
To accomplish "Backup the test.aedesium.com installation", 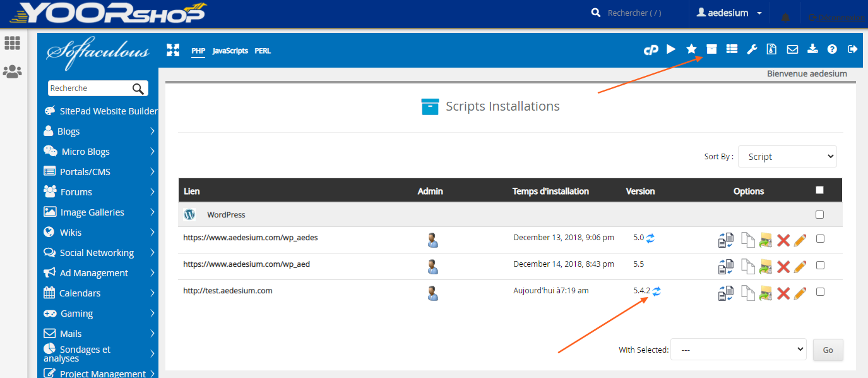I will click(766, 293).
